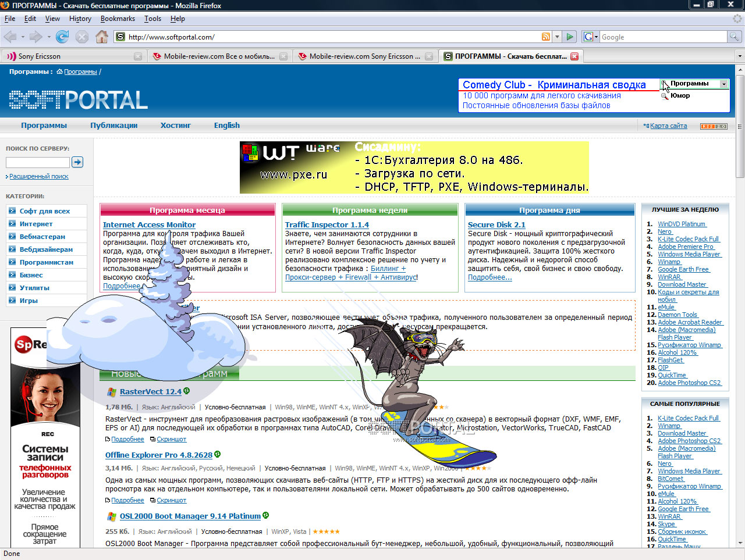Reload the current page
The image size is (745, 560).
coord(62,37)
